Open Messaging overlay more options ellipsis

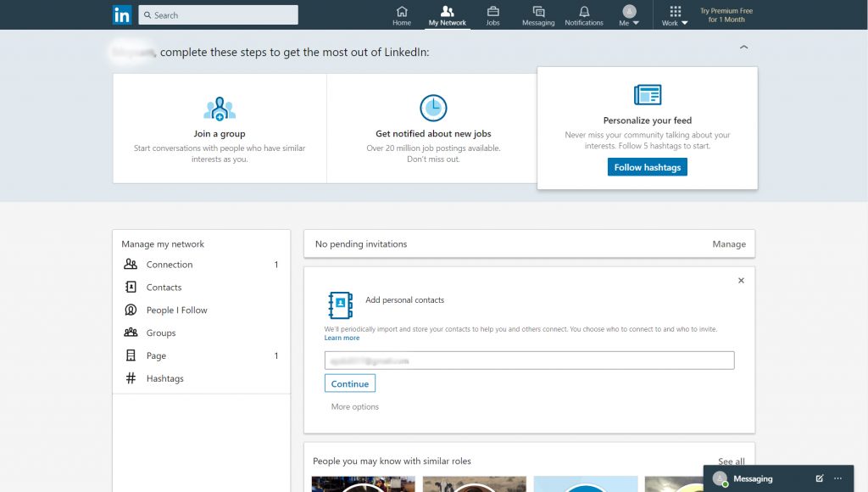838,478
